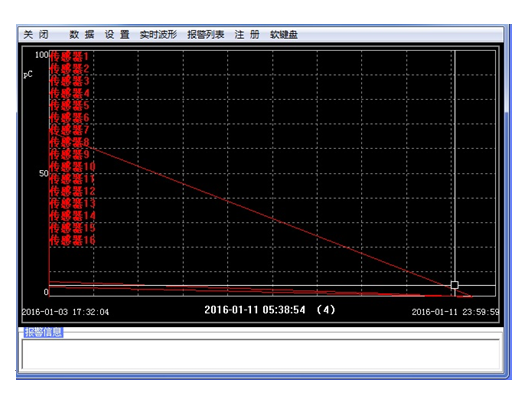527x399 pixels.
Task: Select the 传感器8 legend label
Action: (x=70, y=142)
